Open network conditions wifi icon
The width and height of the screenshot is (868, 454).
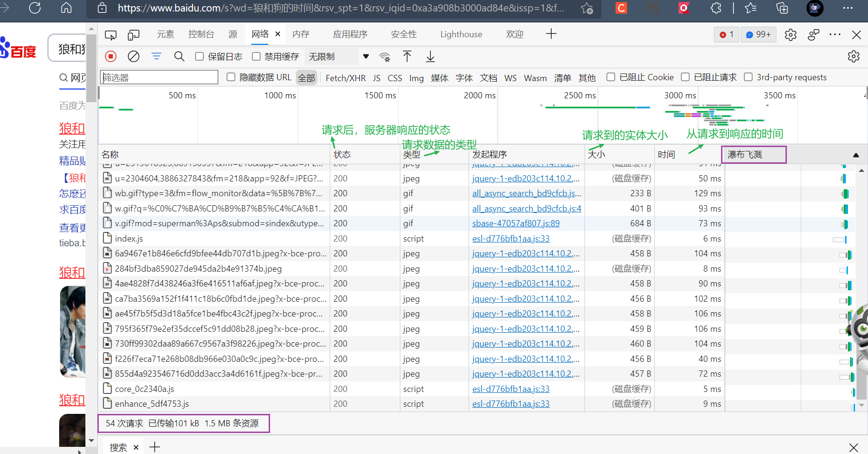coord(385,57)
